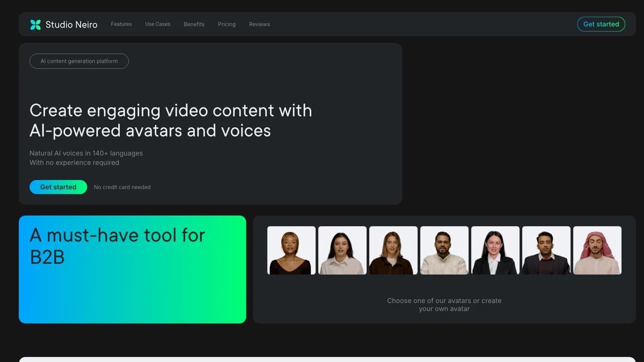
Task: Pick the bearded man in cream shirt avatar
Action: click(444, 250)
